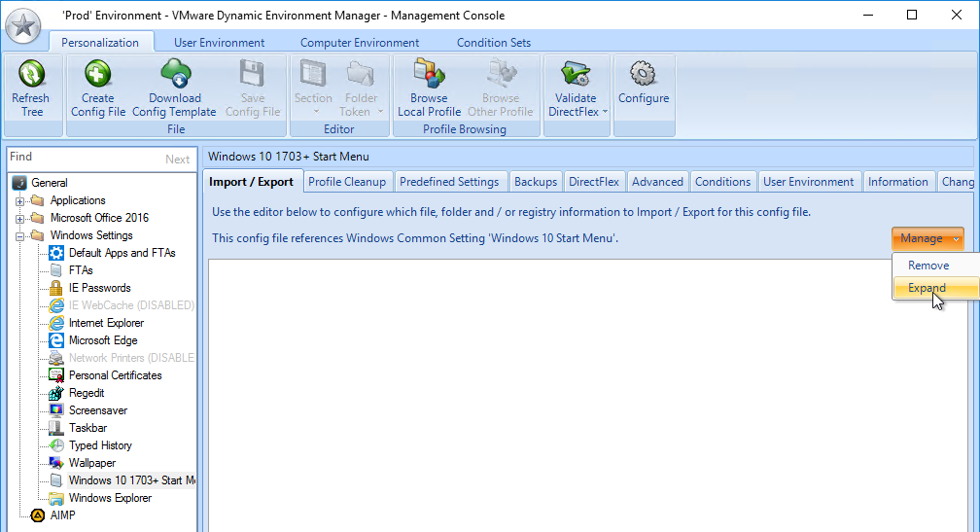Click the Windows Explorer folder icon
980x532 pixels.
56,498
